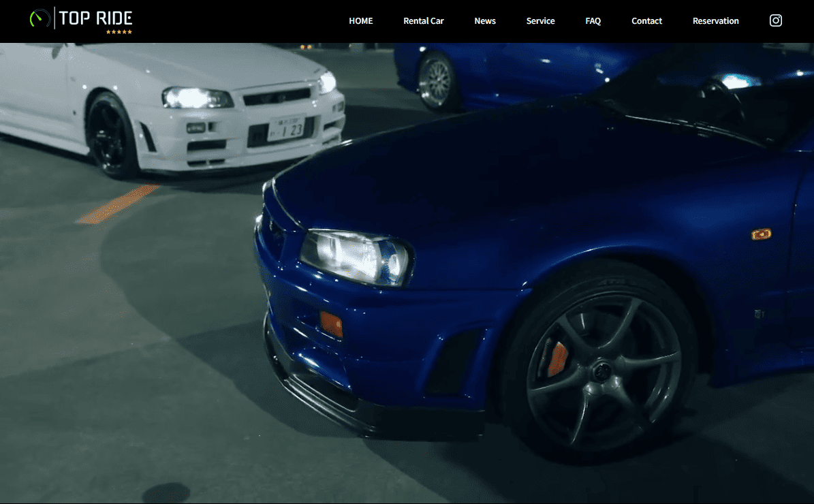Open the Rental Car menu item
Image resolution: width=814 pixels, height=504 pixels.
tap(424, 20)
